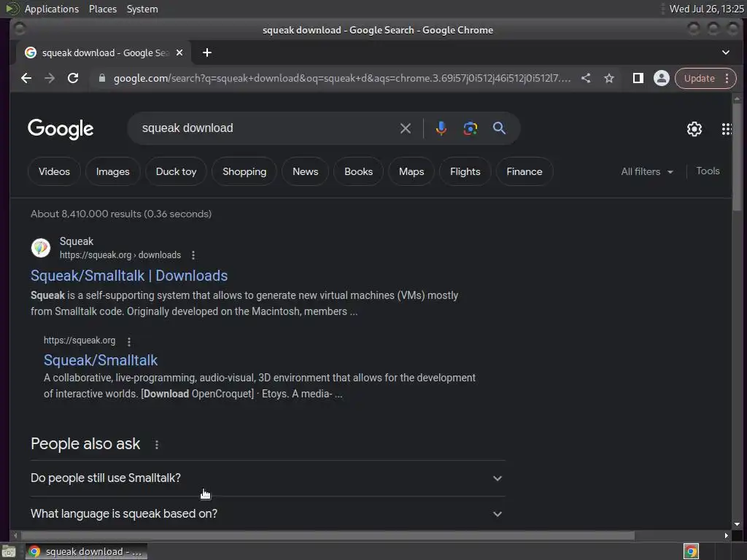Open a new browser tab
747x560 pixels.
tap(206, 52)
